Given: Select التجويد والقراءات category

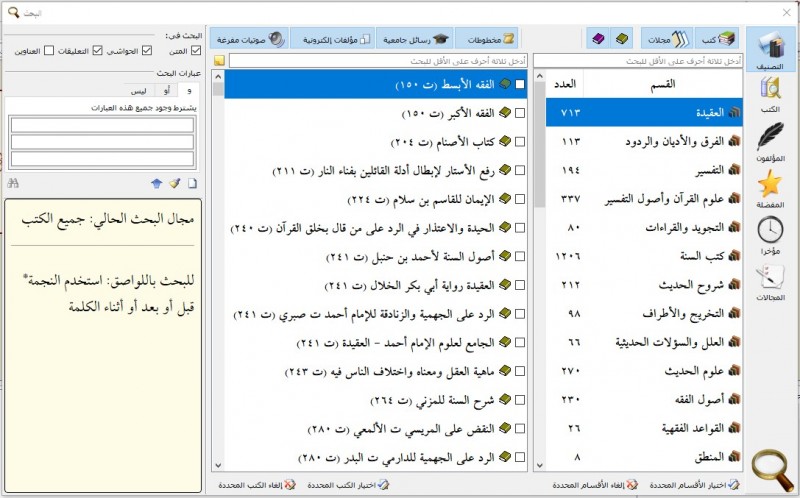Looking at the screenshot, I should coord(644,227).
